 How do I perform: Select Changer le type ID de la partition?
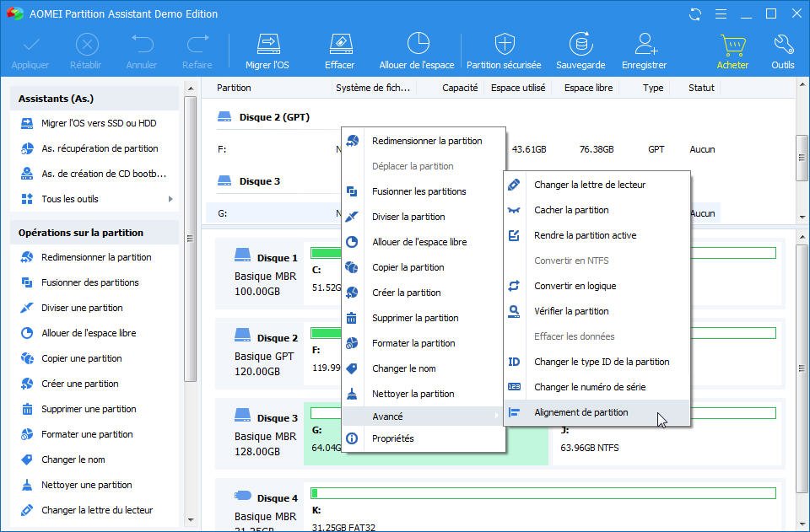tap(597, 362)
